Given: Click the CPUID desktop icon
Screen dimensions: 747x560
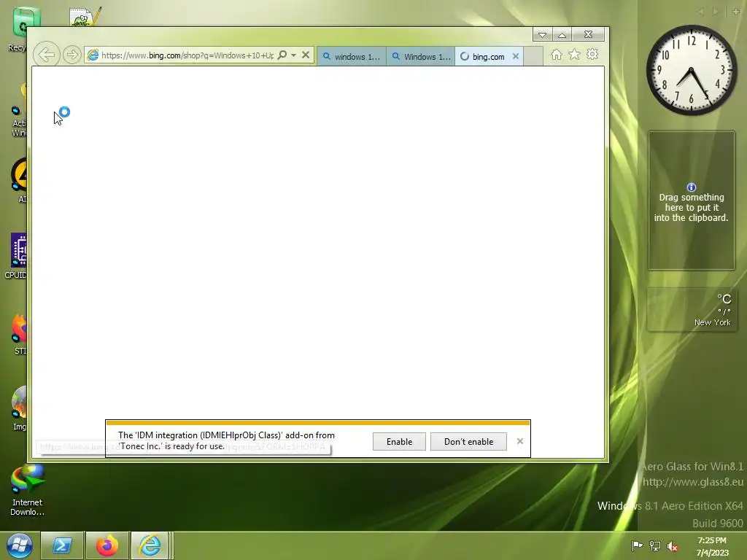Looking at the screenshot, I should point(16,256).
